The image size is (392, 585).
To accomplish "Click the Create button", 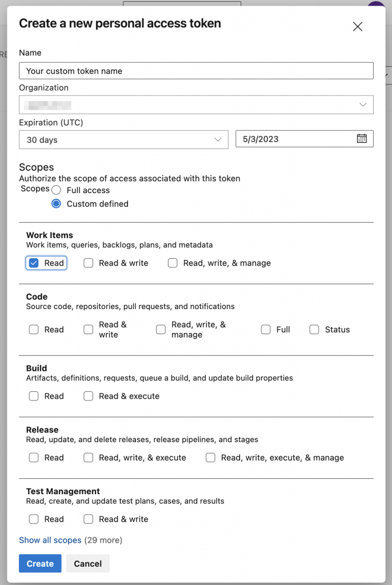I will [39, 563].
